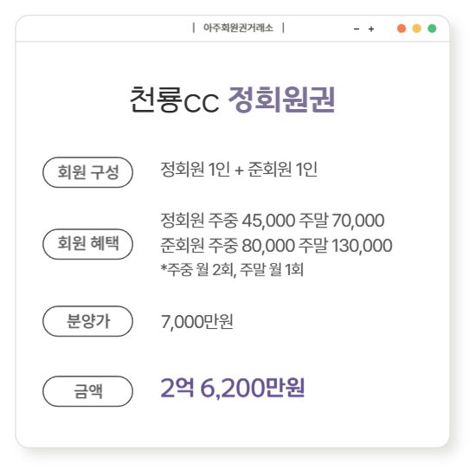Viewport: 476px width, 476px height.
Task: Click the plus icon in title bar
Action: click(x=371, y=29)
